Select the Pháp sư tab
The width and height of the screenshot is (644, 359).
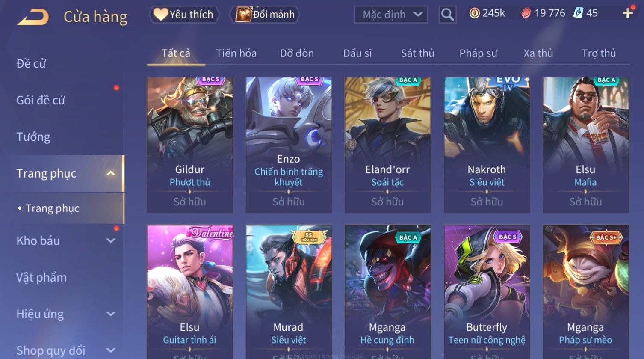tap(478, 53)
